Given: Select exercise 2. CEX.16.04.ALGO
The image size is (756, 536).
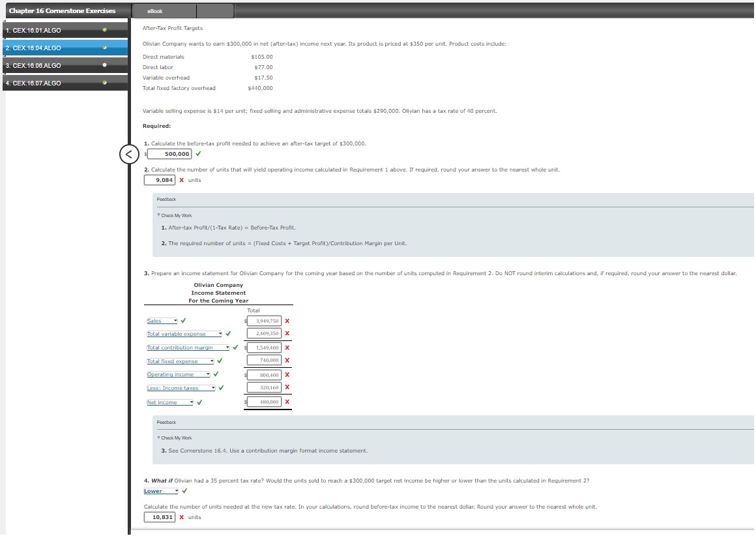Looking at the screenshot, I should pyautogui.click(x=65, y=48).
